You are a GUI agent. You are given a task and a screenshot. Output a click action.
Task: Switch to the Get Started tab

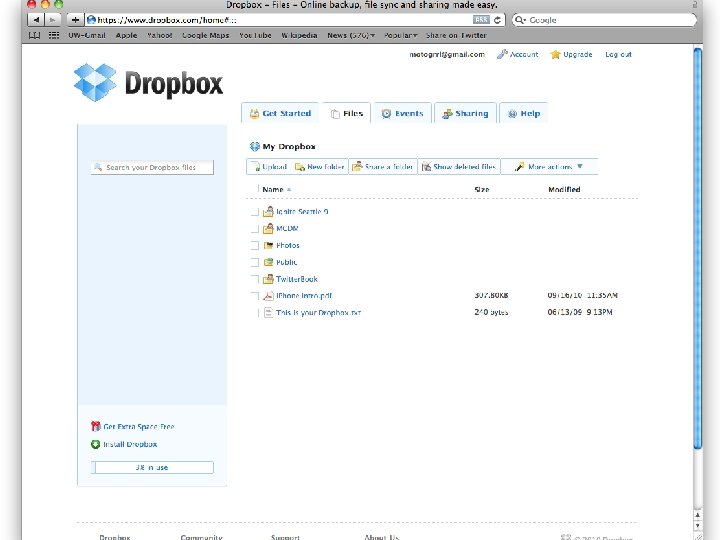[280, 113]
